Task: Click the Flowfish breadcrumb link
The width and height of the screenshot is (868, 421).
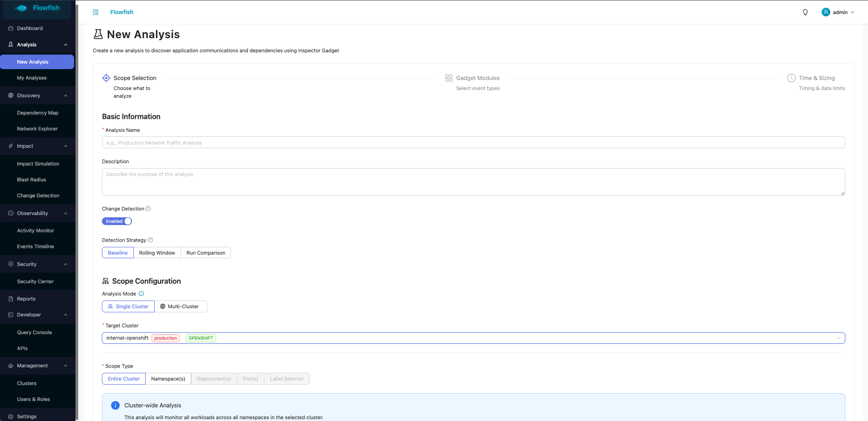Action: click(x=122, y=12)
